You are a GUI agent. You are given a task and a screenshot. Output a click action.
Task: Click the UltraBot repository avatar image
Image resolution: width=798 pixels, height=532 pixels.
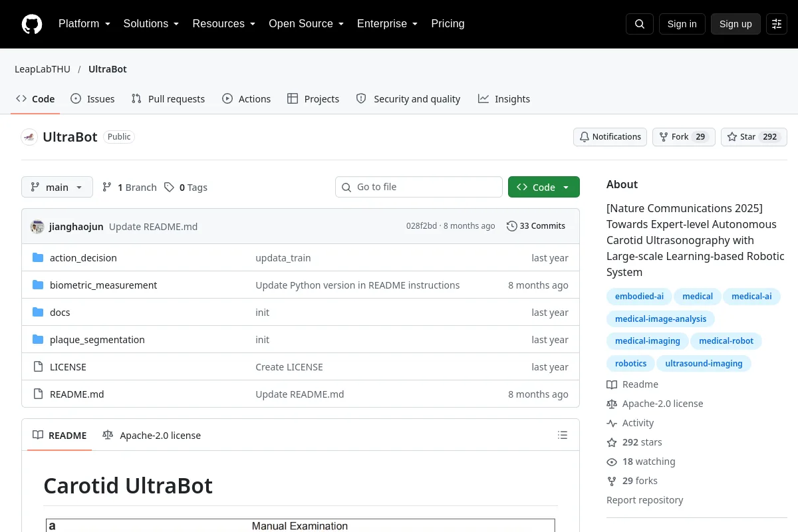click(29, 137)
